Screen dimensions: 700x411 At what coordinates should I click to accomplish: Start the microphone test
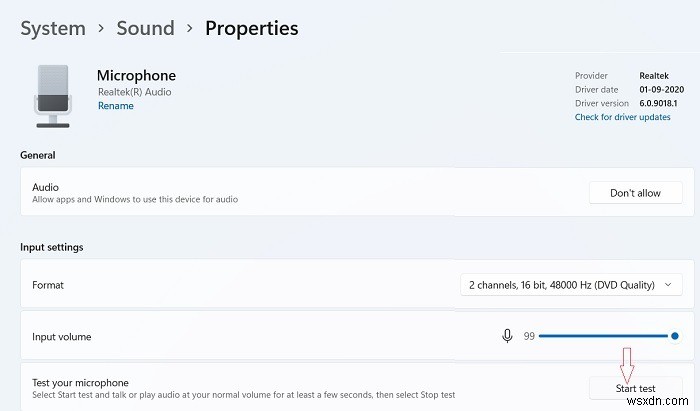click(635, 388)
